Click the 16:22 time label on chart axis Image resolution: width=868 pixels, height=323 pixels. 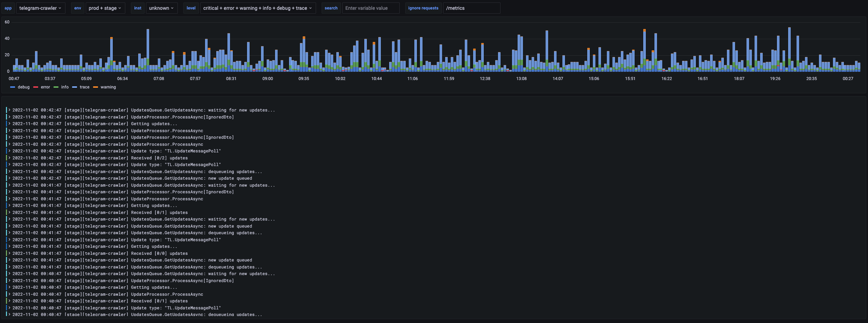[x=667, y=79]
